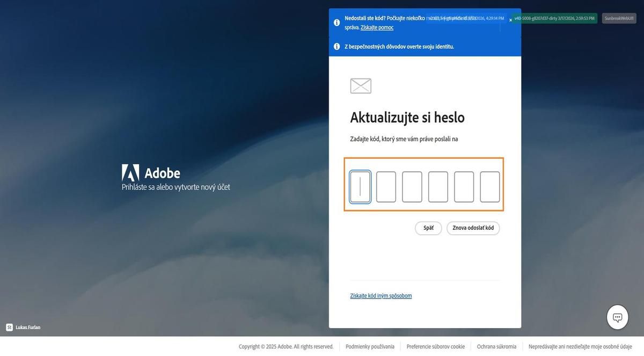Viewport: 644px width, 356px height.
Task: Click the info icon beside the security message
Action: tap(336, 46)
